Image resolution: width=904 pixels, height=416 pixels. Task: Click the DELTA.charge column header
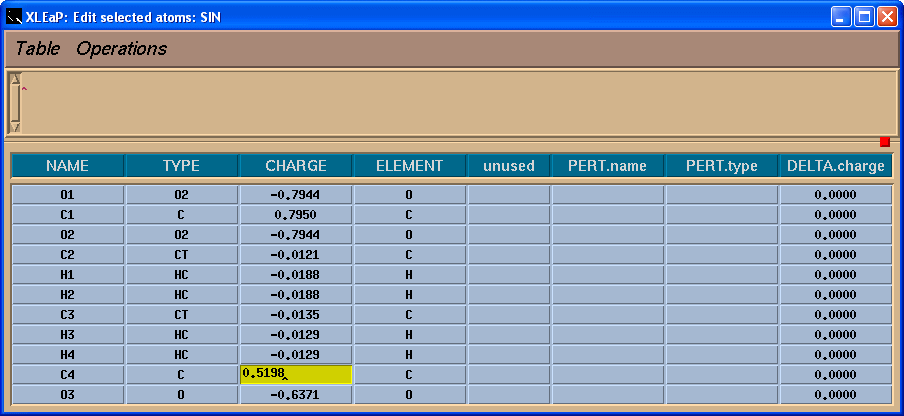[x=836, y=167]
